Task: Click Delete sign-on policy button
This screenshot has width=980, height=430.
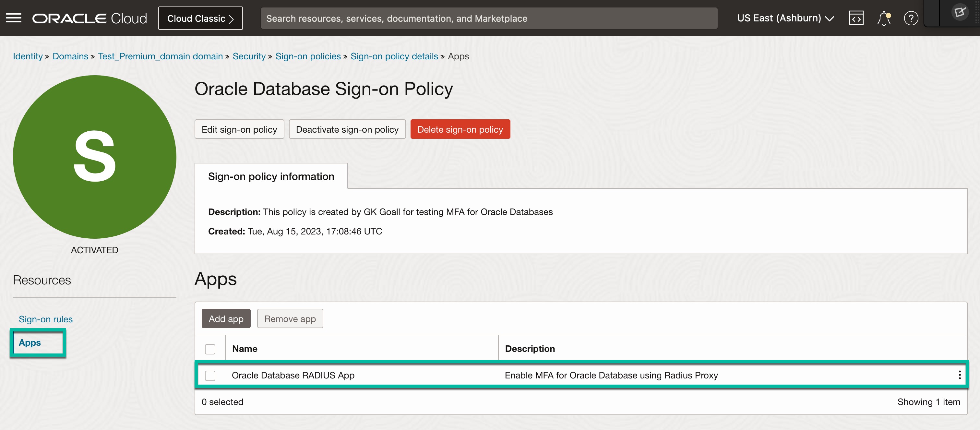Action: [460, 129]
